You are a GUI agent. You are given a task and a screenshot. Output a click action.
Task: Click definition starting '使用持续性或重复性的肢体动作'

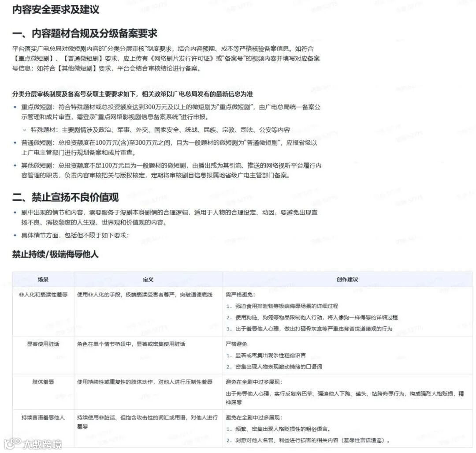[145, 382]
